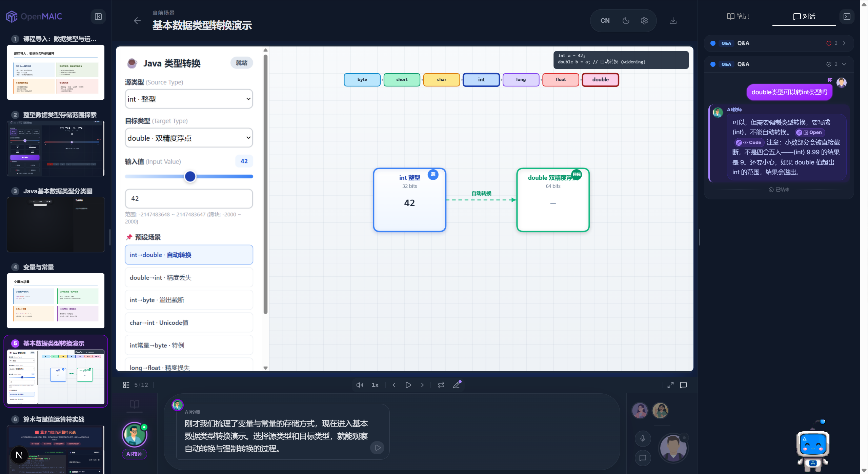The width and height of the screenshot is (868, 474).
Task: Activate the pen annotation tool
Action: click(457, 385)
